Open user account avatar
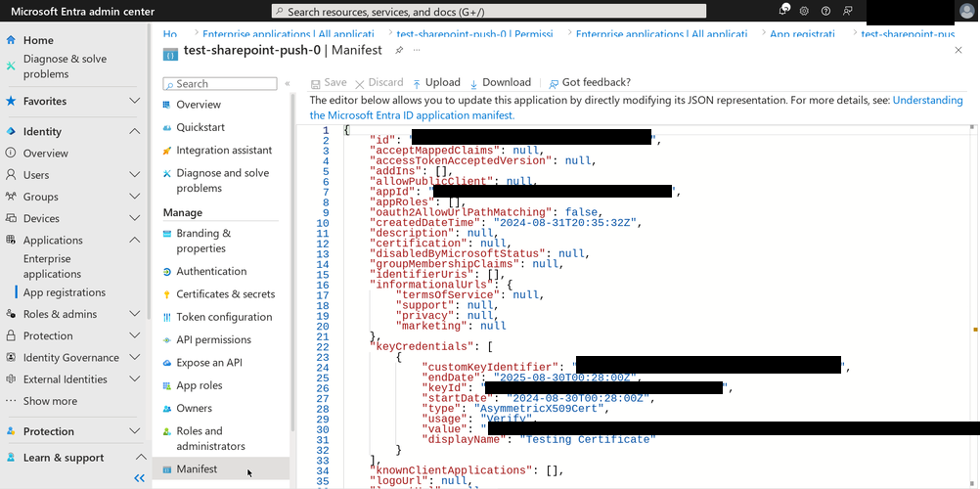980x489 pixels. (x=966, y=12)
